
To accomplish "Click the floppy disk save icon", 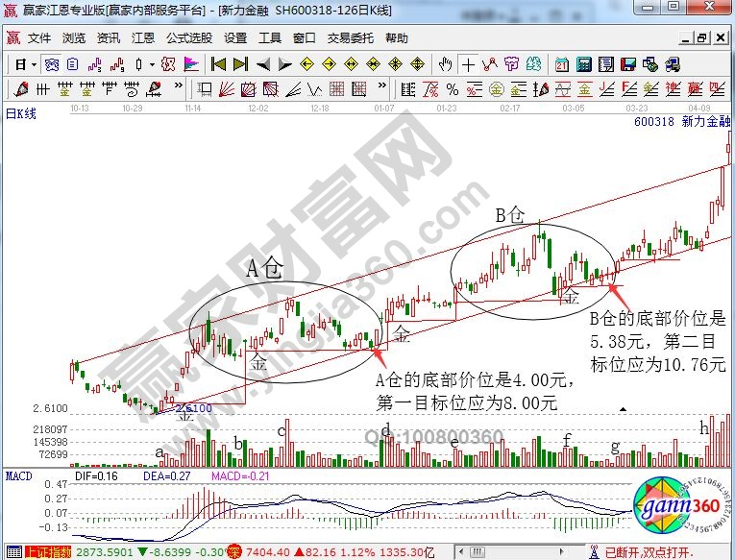I will [x=628, y=64].
